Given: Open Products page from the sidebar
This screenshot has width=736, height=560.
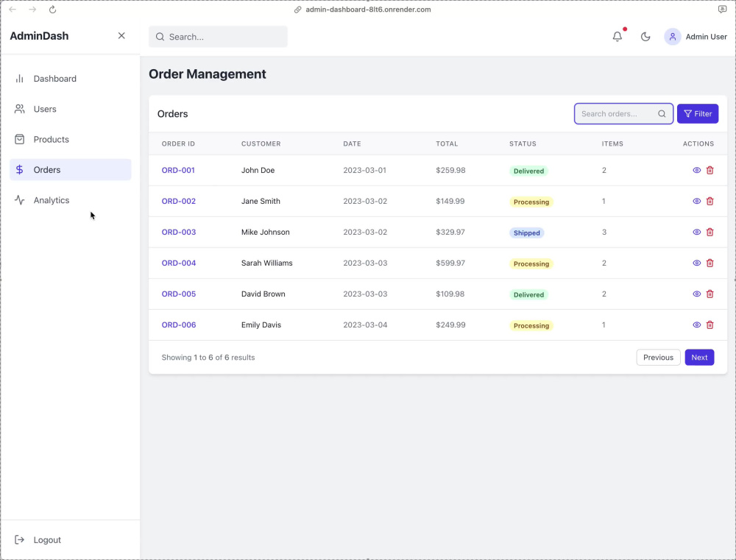Looking at the screenshot, I should [71, 139].
